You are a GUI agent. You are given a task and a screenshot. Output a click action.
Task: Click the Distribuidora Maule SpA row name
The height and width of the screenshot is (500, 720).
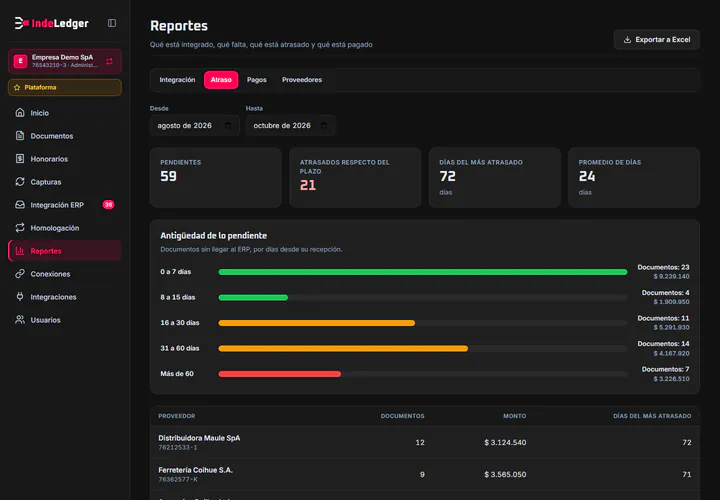pos(199,438)
